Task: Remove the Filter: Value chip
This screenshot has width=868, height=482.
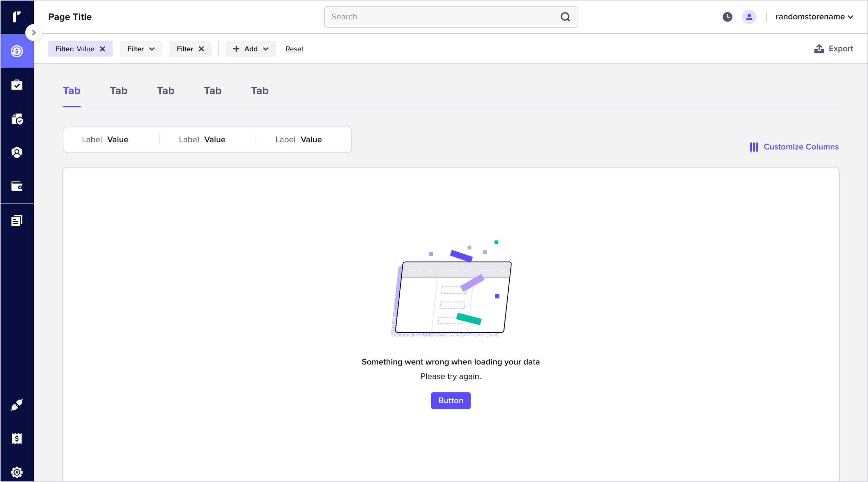Action: pyautogui.click(x=102, y=49)
